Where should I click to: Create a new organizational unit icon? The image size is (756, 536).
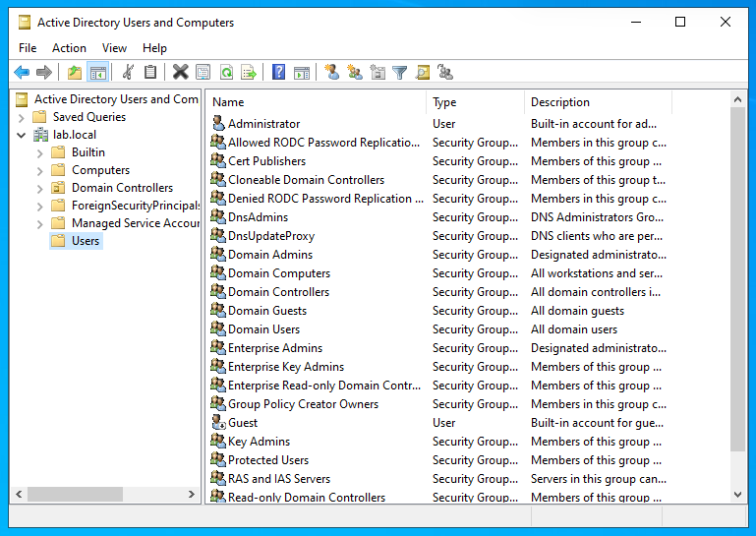378,73
